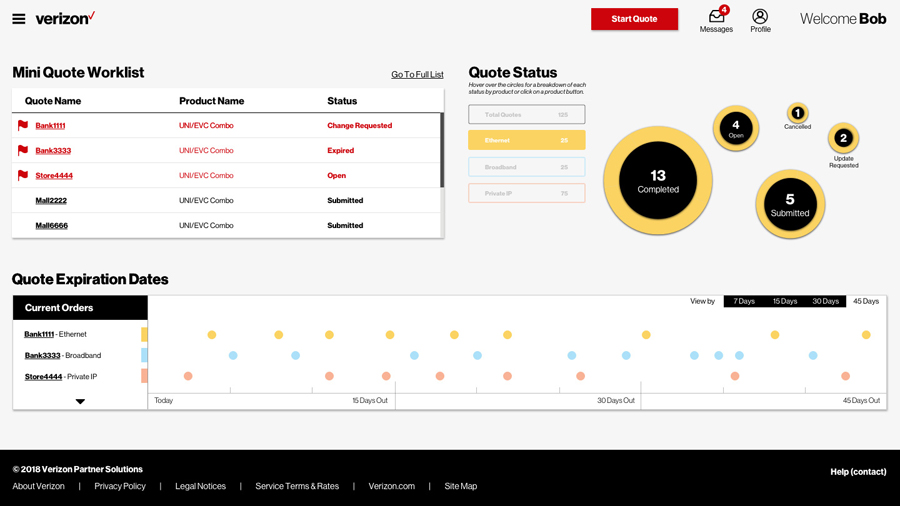Click the orange Private IP color swatch
Image resolution: width=900 pixels, height=506 pixels.
click(144, 376)
